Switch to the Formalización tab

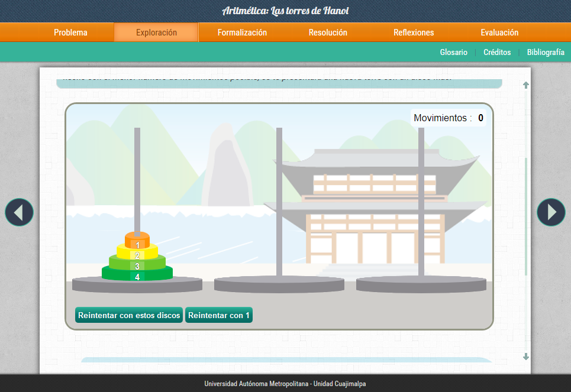coord(242,33)
